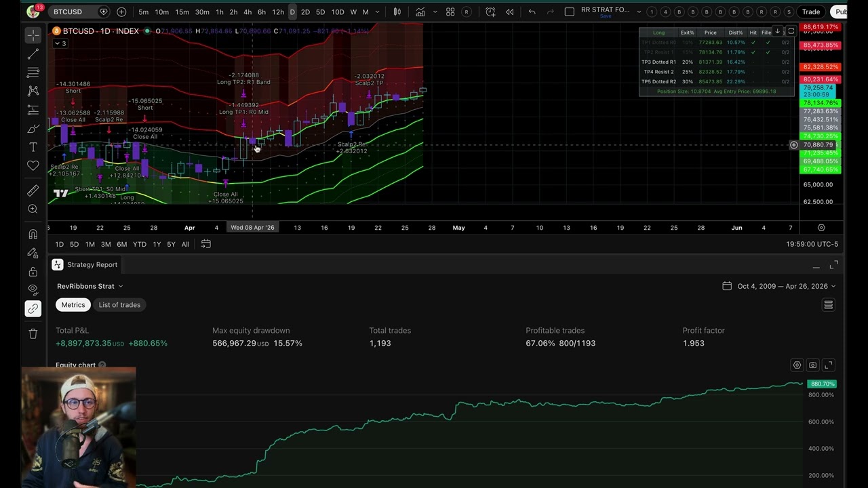This screenshot has width=868, height=488.
Task: Click the Publish button
Action: click(x=840, y=12)
